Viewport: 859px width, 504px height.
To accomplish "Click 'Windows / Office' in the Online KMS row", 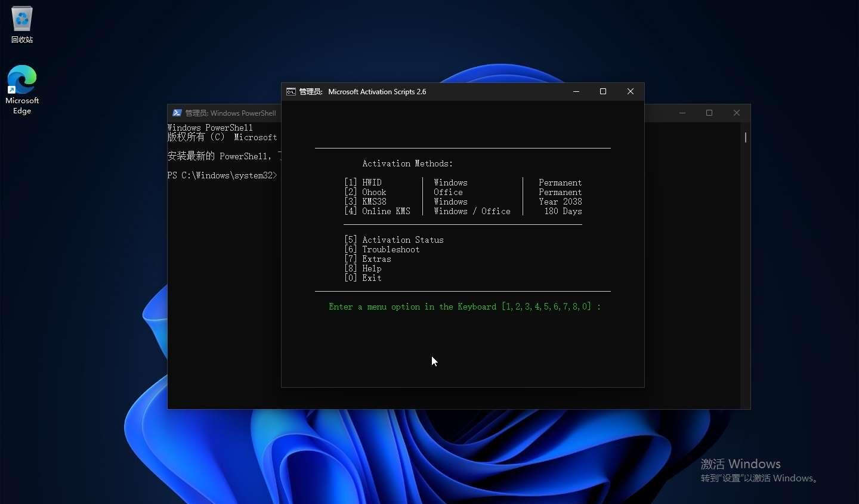I will (x=472, y=211).
